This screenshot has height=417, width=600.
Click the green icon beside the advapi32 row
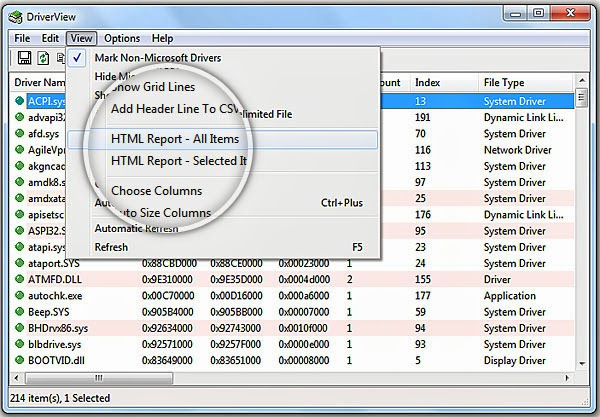[20, 117]
